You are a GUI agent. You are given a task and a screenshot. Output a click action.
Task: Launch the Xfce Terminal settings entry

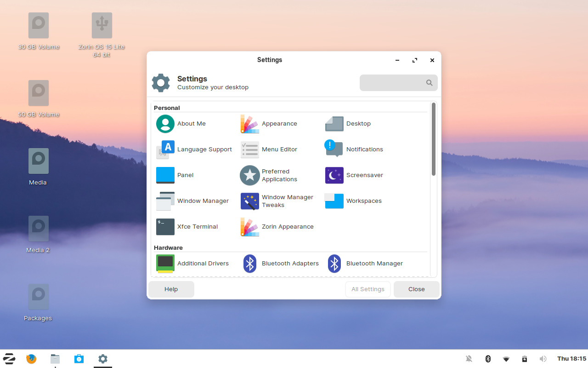(198, 227)
